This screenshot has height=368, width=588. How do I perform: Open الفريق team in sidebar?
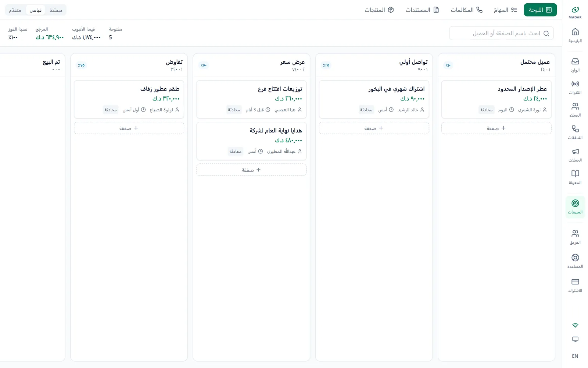point(575,237)
